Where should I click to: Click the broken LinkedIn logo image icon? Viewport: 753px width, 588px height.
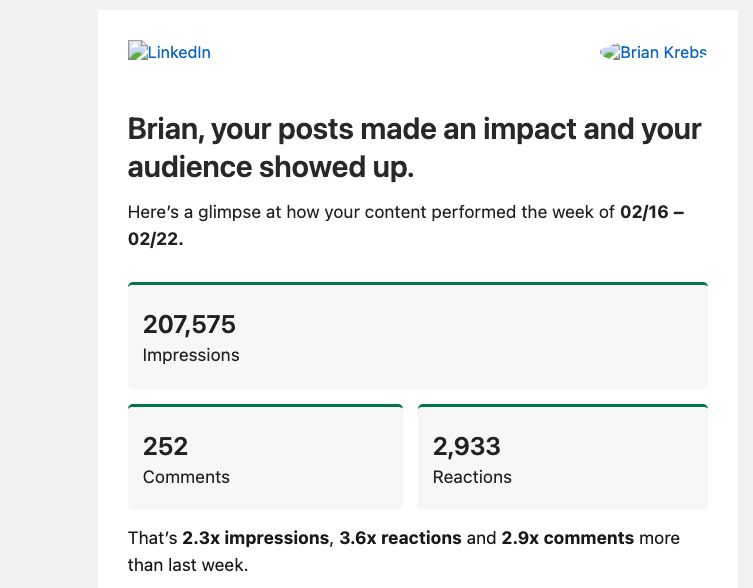(x=137, y=52)
